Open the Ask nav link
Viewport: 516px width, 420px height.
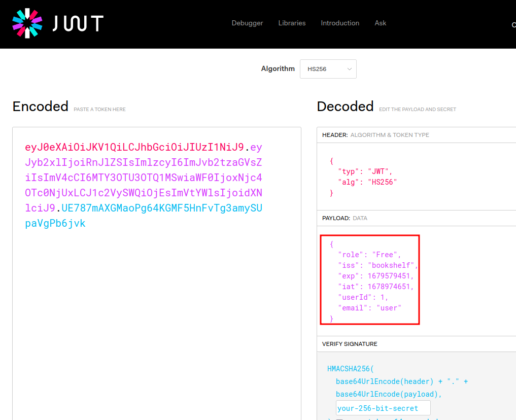coord(380,23)
